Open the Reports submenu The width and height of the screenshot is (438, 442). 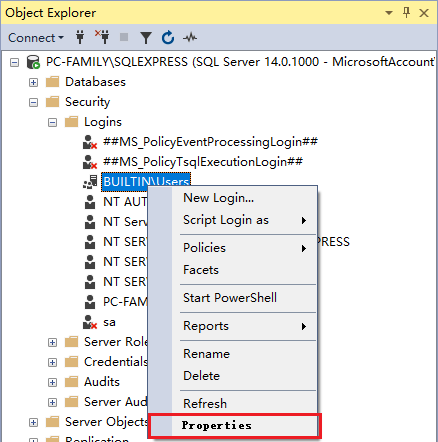coord(233,326)
